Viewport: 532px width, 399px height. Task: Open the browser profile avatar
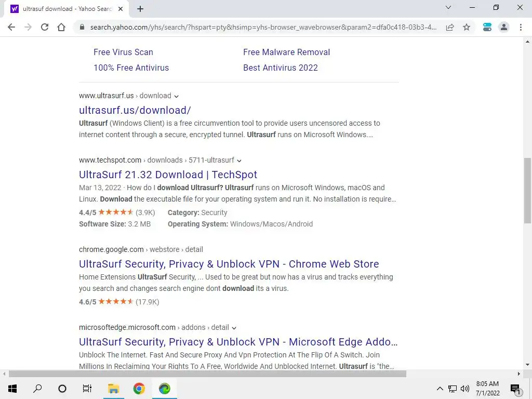(504, 27)
